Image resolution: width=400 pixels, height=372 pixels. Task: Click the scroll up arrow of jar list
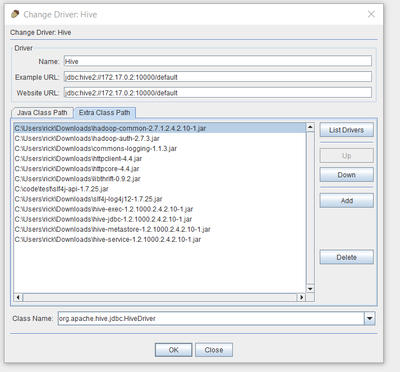coord(310,127)
